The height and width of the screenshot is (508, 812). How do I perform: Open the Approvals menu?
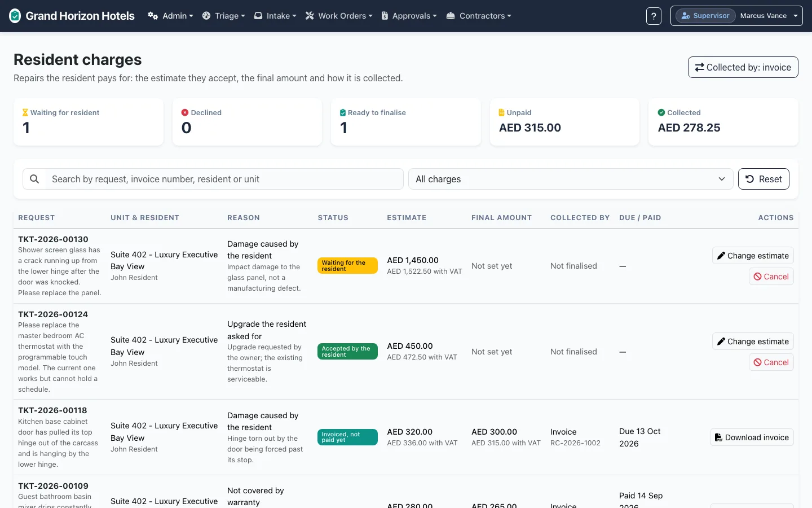pyautogui.click(x=409, y=16)
